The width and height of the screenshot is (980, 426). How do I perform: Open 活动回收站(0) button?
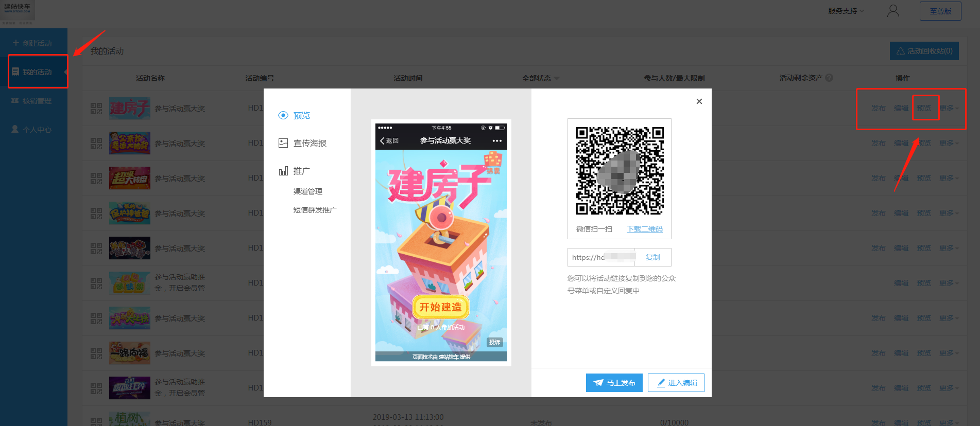coord(924,51)
